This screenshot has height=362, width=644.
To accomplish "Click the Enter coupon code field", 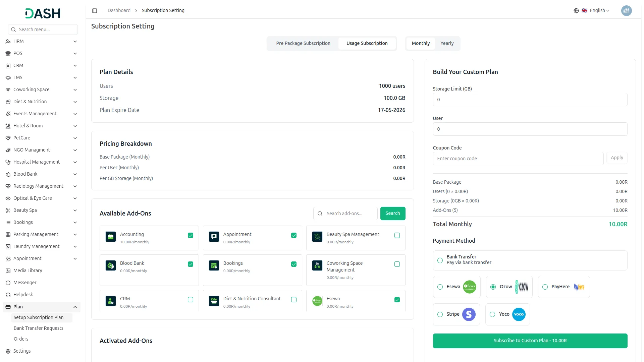I will pyautogui.click(x=518, y=159).
